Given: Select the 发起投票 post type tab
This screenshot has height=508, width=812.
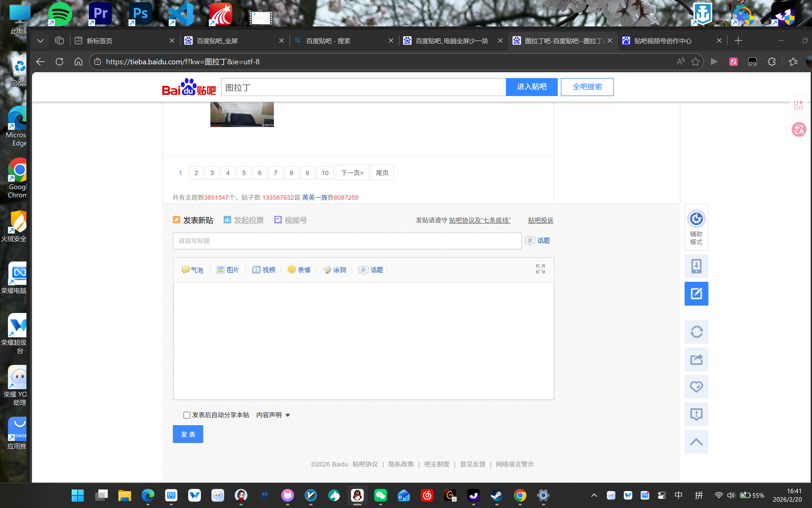Looking at the screenshot, I should click(x=244, y=220).
